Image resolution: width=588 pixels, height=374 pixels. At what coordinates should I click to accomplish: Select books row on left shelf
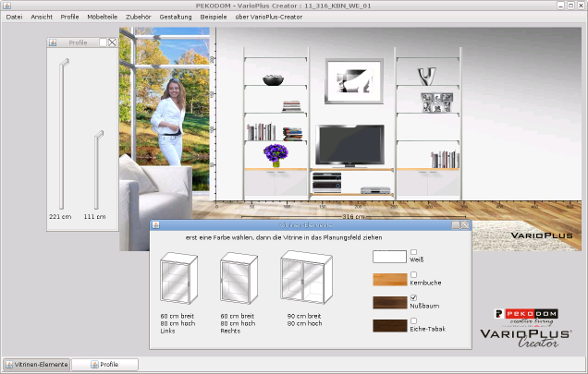pos(261,131)
